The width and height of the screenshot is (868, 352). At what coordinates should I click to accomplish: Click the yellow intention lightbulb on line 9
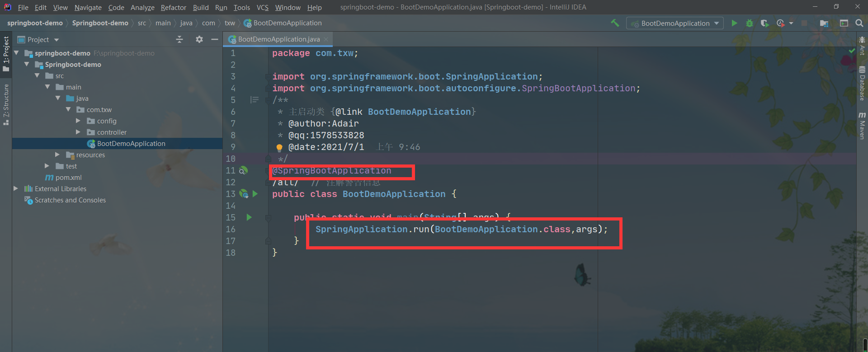[x=279, y=147]
